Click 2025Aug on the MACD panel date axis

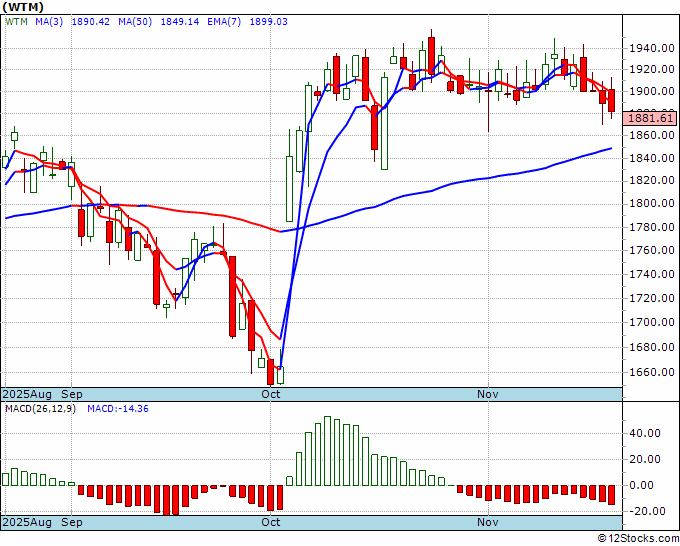click(27, 522)
